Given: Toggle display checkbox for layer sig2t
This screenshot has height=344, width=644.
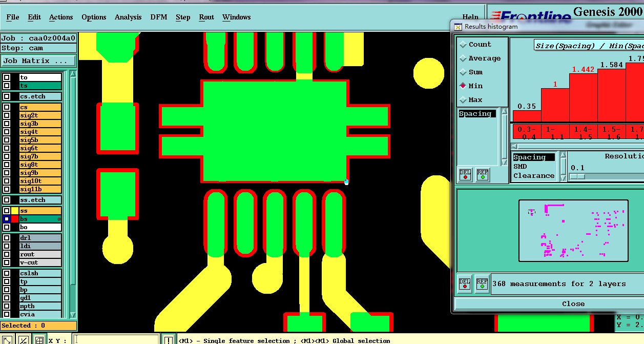Looking at the screenshot, I should [7, 116].
